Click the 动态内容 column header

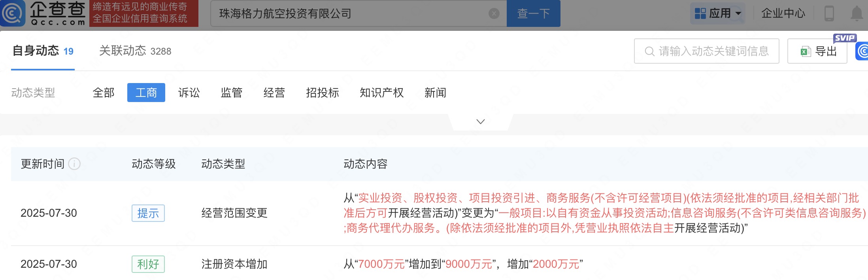366,164
